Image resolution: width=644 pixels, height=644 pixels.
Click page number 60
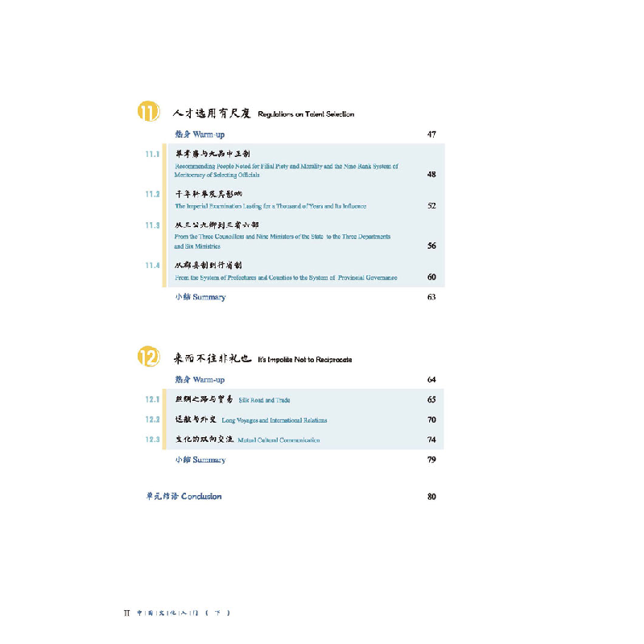tap(431, 277)
